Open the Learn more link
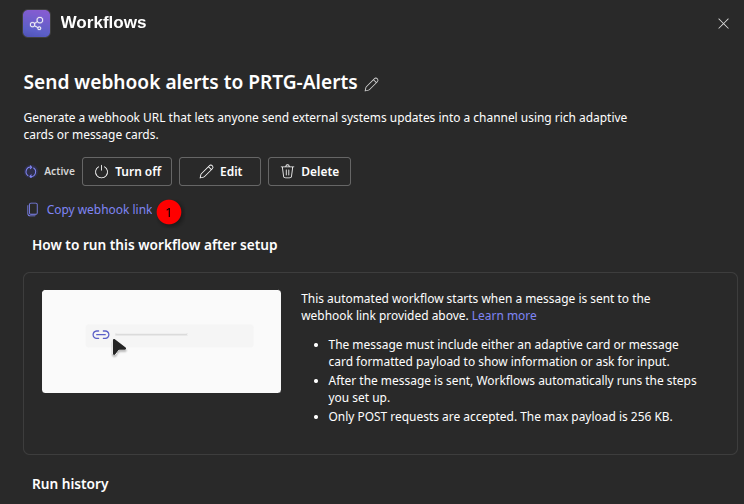This screenshot has width=744, height=504. pos(504,315)
